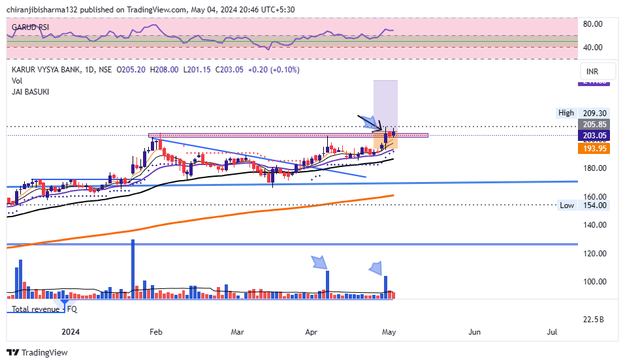The image size is (625, 364).
Task: Click the Jul label on time axis
Action: pyautogui.click(x=552, y=332)
